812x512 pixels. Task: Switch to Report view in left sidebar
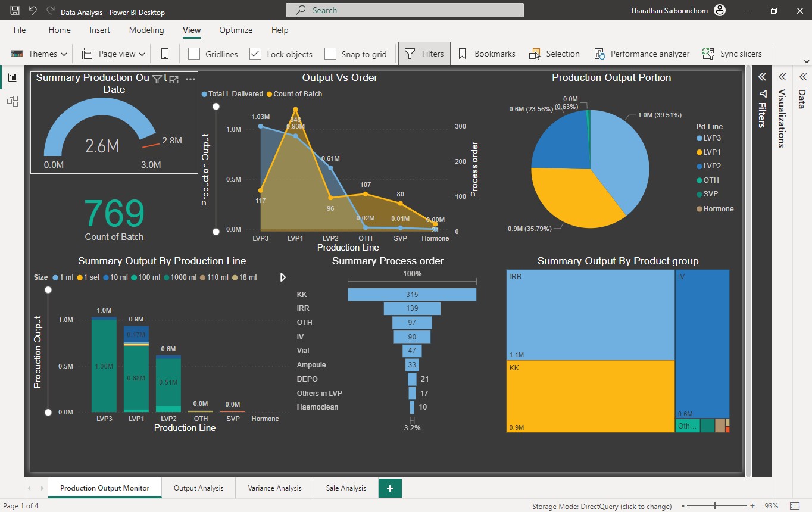click(12, 77)
